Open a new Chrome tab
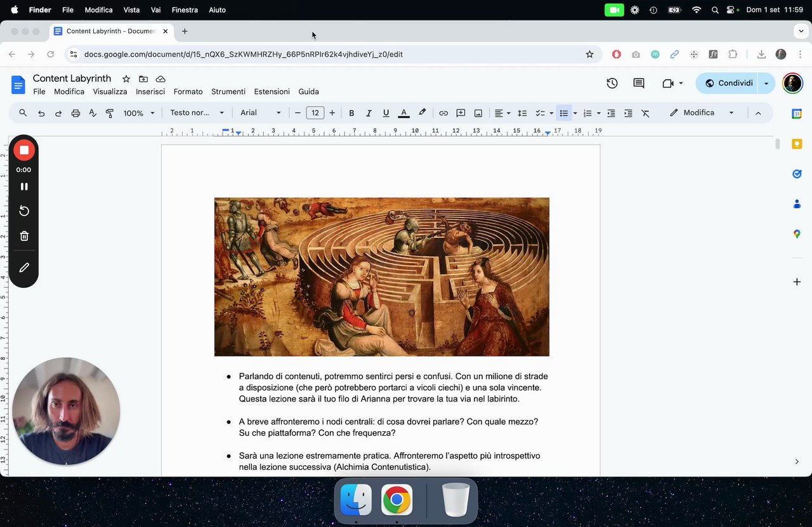The width and height of the screenshot is (812, 527). (x=185, y=31)
